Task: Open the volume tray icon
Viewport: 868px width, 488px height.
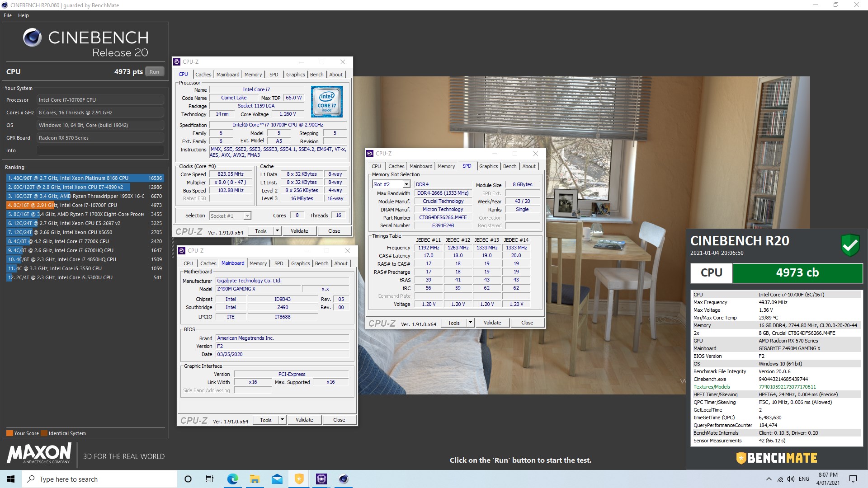Action: click(790, 479)
